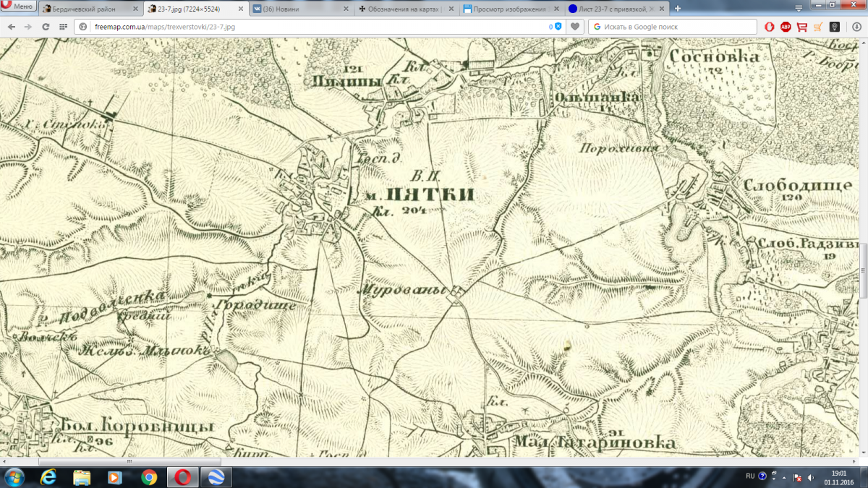Open the AdBlock Plus extension icon
The image size is (868, 488).
pyautogui.click(x=786, y=27)
